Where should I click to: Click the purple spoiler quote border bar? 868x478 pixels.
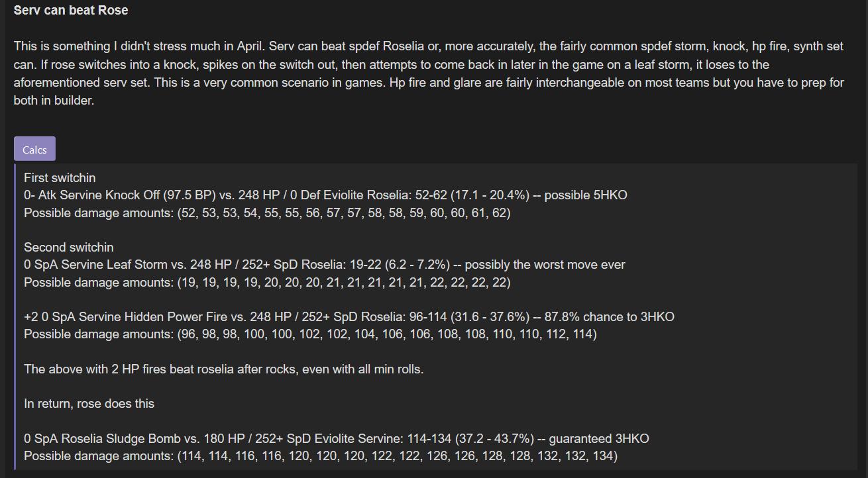(15, 316)
